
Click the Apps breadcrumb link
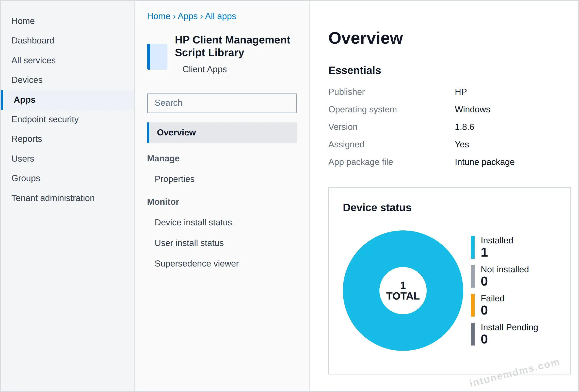coord(188,16)
